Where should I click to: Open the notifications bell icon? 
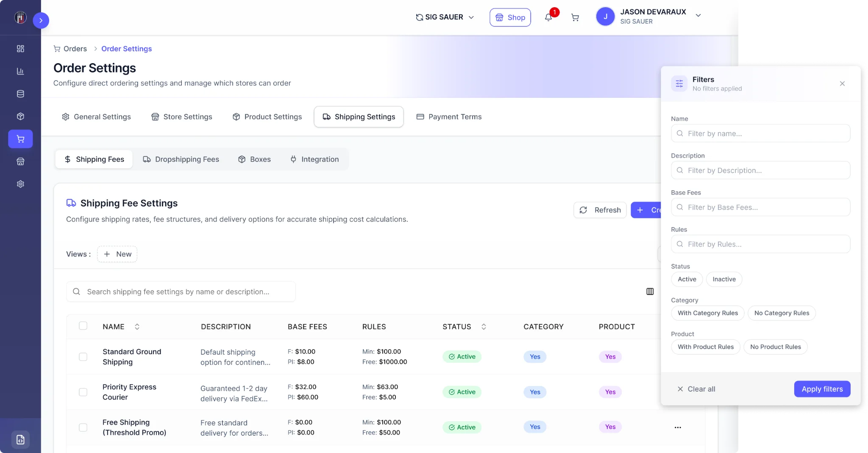click(x=548, y=17)
